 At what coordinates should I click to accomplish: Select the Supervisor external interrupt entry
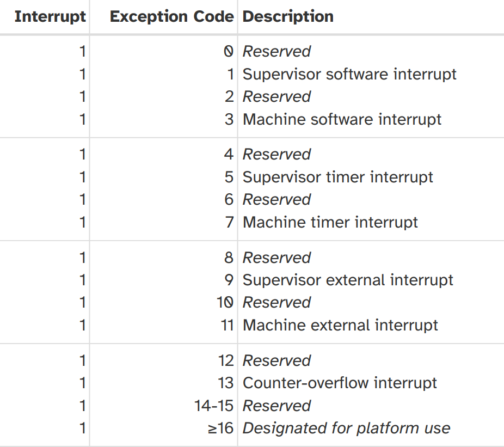click(348, 280)
